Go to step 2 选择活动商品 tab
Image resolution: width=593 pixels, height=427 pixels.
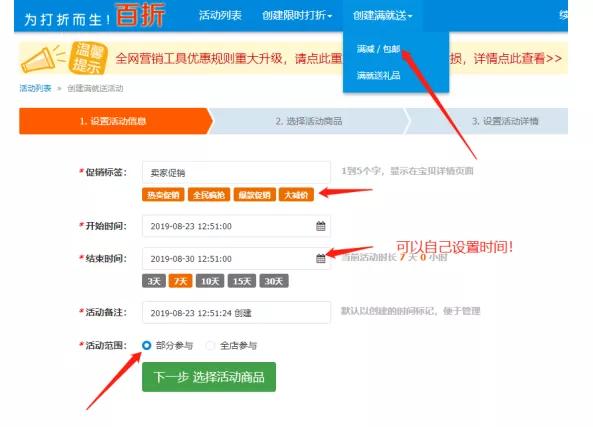[309, 121]
